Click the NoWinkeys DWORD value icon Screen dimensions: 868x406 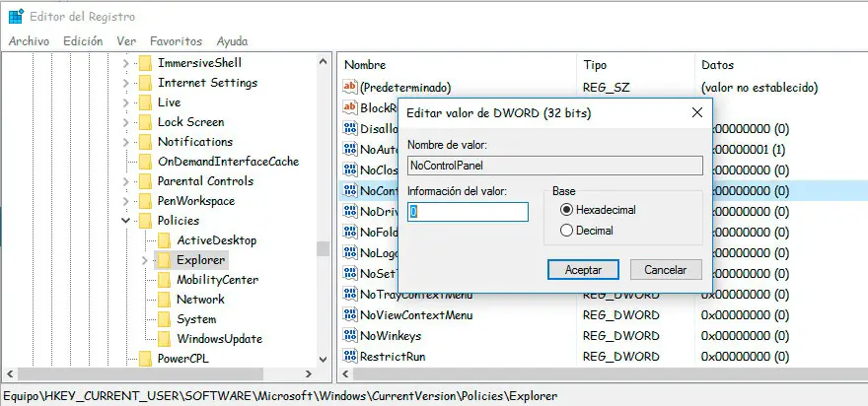[349, 336]
